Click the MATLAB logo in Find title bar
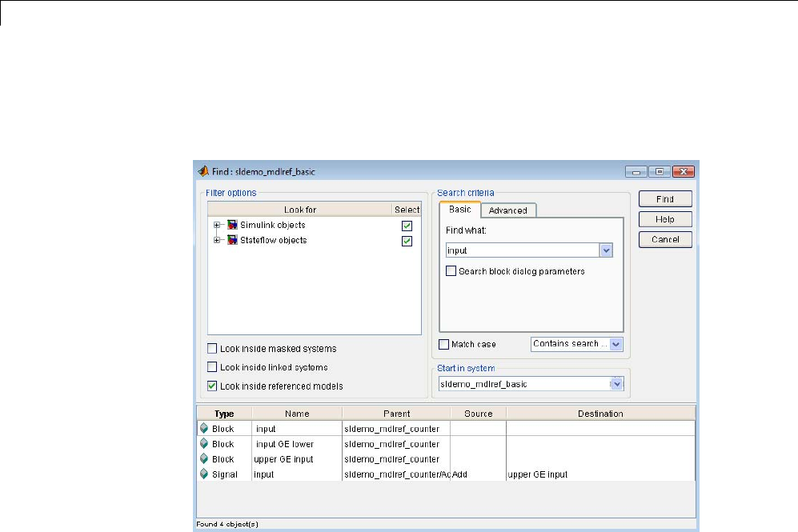This screenshot has height=532, width=798. point(203,171)
